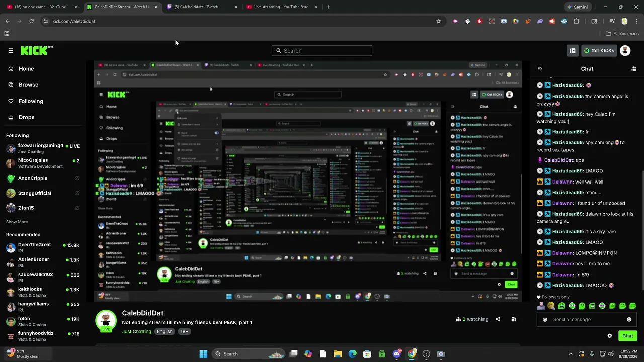The image size is (644, 362).
Task: Open the Windows Start menu
Action: pyautogui.click(x=203, y=354)
